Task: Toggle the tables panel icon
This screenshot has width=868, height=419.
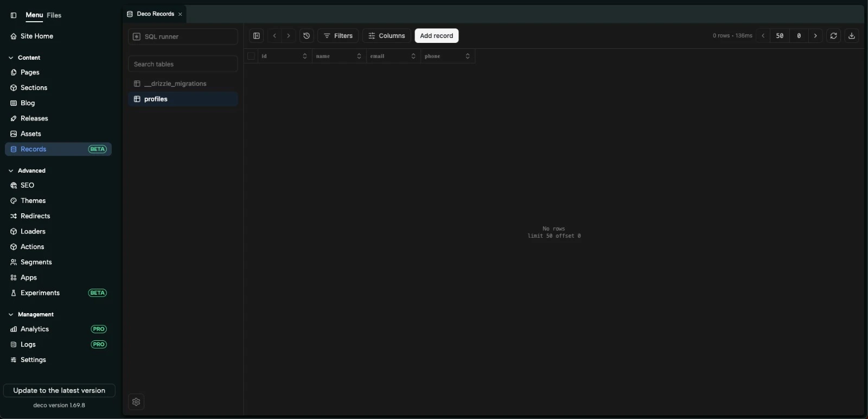Action: 257,36
